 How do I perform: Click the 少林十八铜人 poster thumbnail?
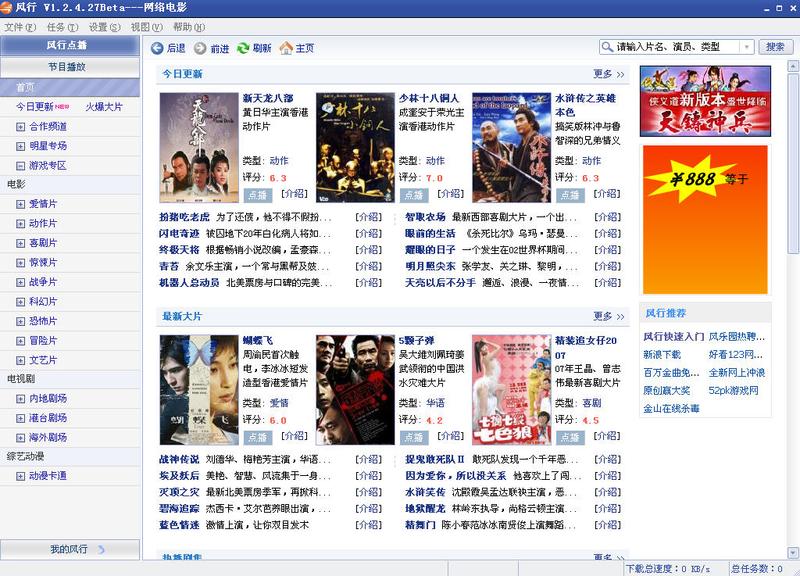pyautogui.click(x=355, y=147)
